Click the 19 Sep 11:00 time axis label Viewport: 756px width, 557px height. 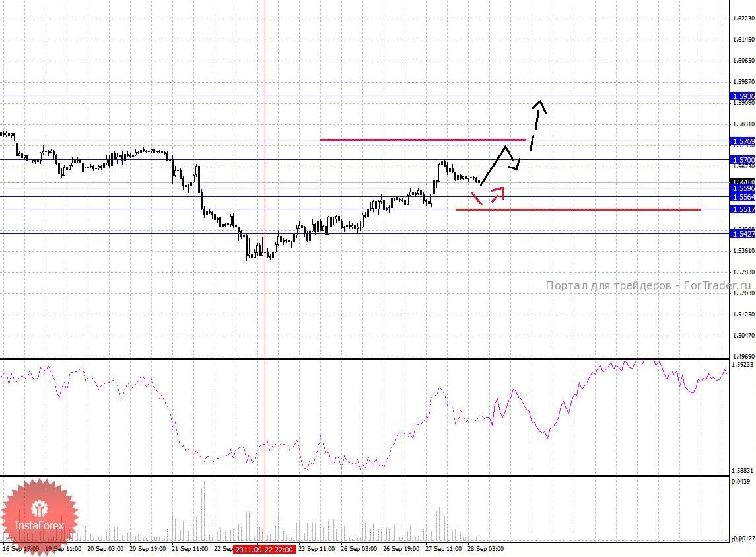pos(63,549)
